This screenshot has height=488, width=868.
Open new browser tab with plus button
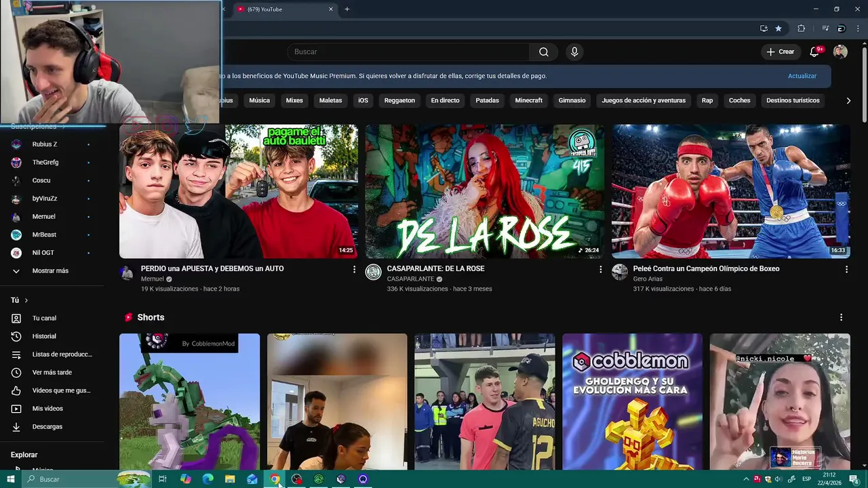[347, 9]
